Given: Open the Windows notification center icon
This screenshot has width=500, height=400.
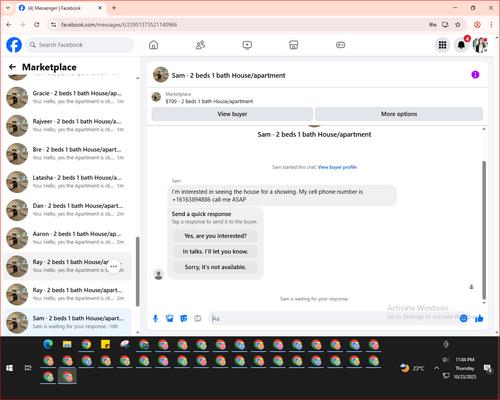Looking at the screenshot, I should [488, 368].
